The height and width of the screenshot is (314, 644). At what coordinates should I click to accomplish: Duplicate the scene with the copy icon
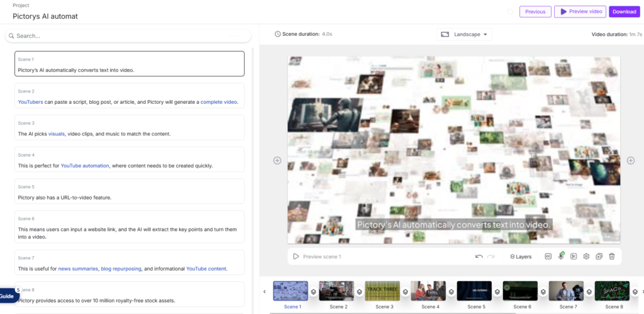pos(599,257)
